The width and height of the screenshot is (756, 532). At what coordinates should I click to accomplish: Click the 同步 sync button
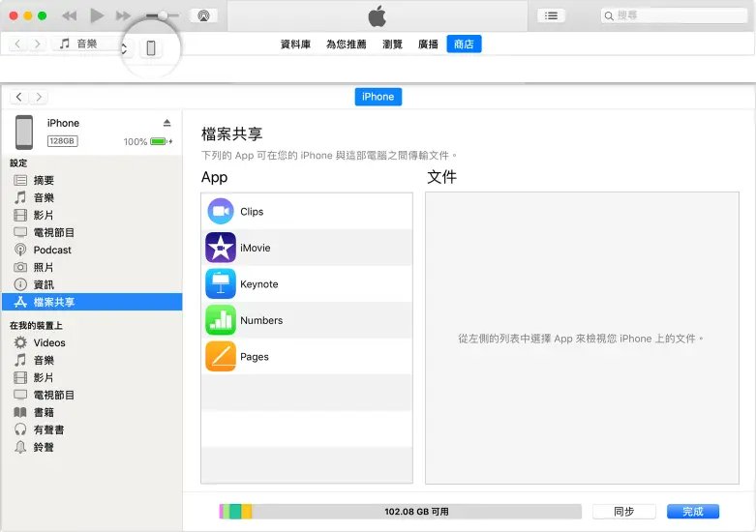tap(624, 512)
